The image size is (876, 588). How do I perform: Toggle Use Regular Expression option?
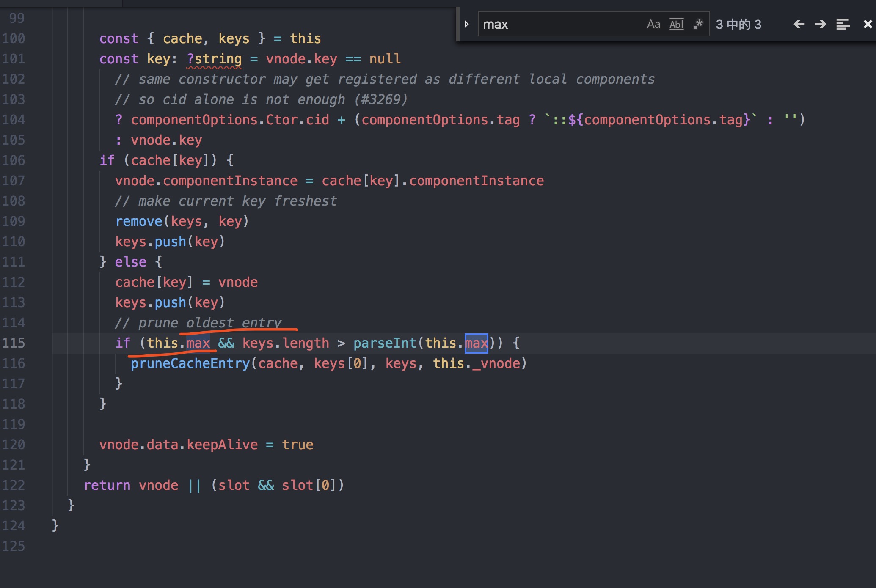click(698, 25)
